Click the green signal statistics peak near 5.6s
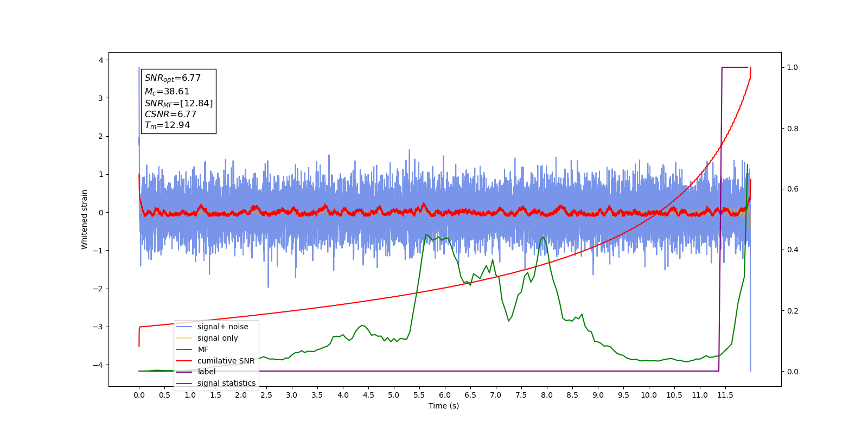The image size is (868, 434). tap(426, 235)
